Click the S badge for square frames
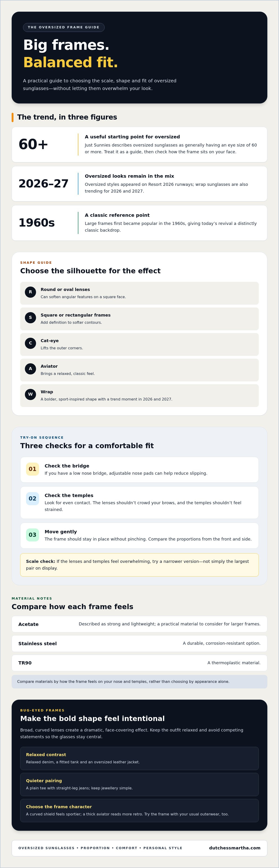This screenshot has width=279, height=868. [30, 317]
